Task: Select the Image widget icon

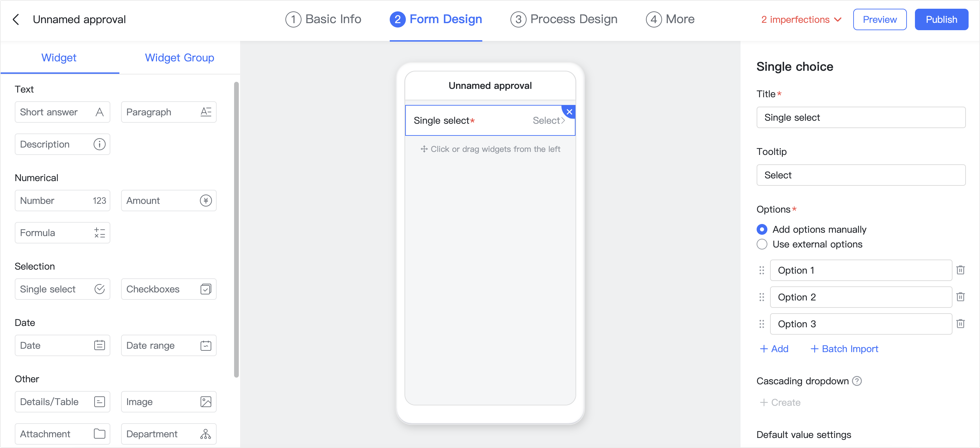Action: click(206, 402)
